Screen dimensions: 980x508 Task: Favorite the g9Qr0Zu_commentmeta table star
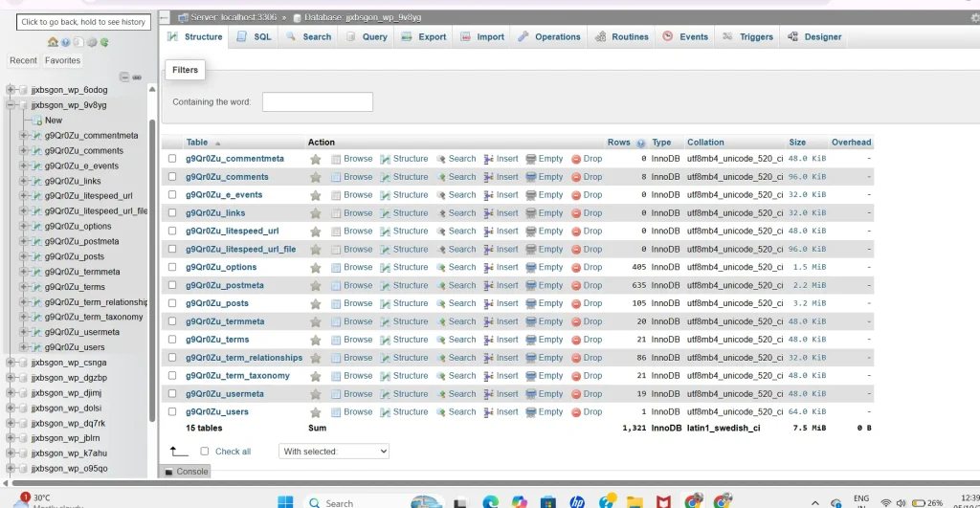point(316,159)
